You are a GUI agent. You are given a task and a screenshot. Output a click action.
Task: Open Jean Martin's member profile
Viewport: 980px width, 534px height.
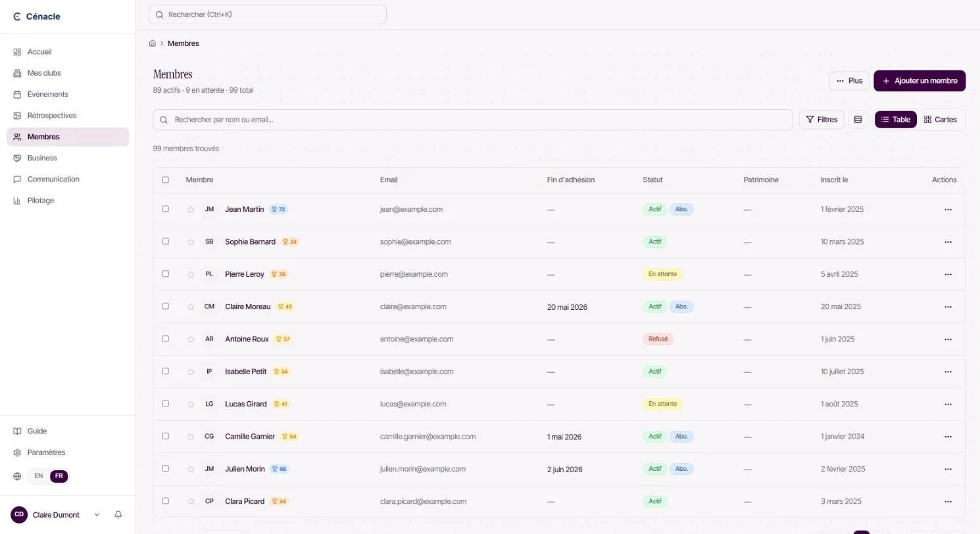pyautogui.click(x=244, y=210)
